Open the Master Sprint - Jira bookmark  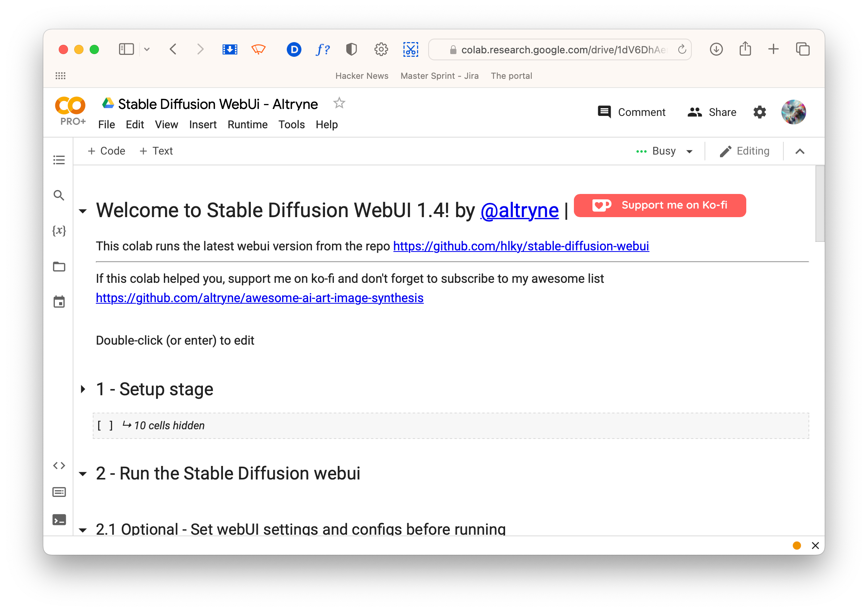439,76
